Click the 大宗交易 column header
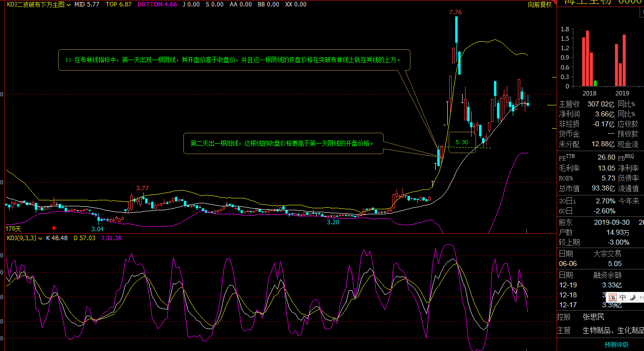This screenshot has width=644, height=351. point(607,254)
